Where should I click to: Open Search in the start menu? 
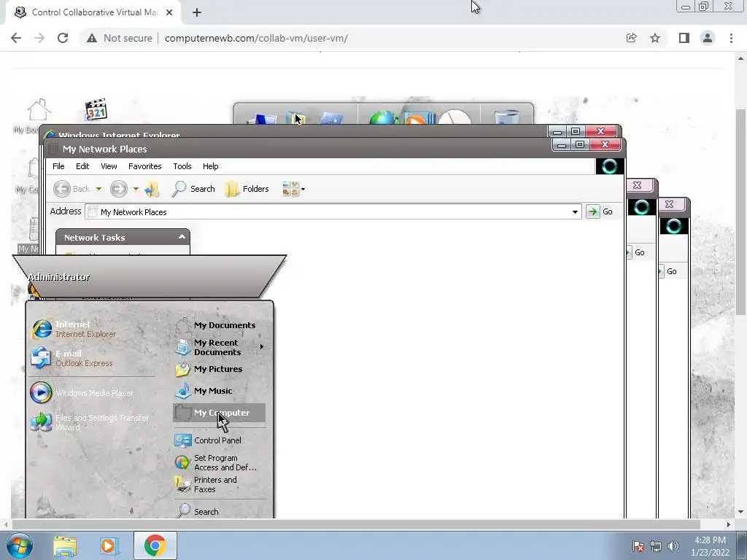pyautogui.click(x=197, y=511)
